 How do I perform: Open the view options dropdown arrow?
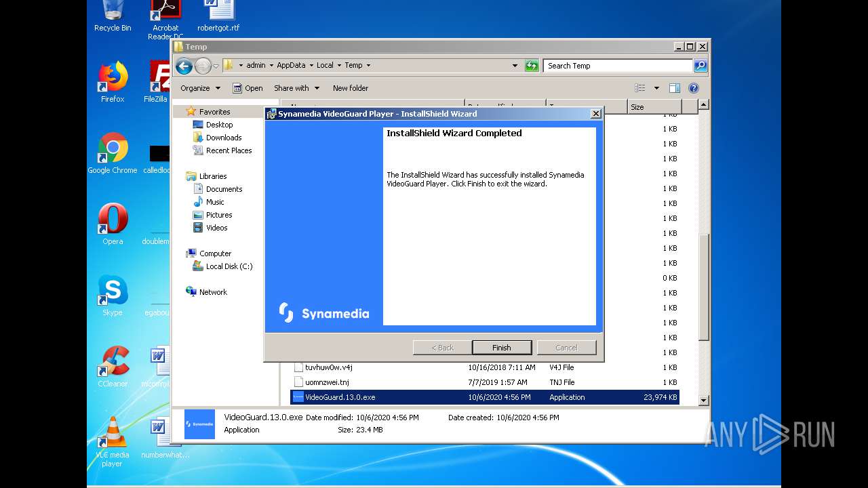(x=656, y=88)
